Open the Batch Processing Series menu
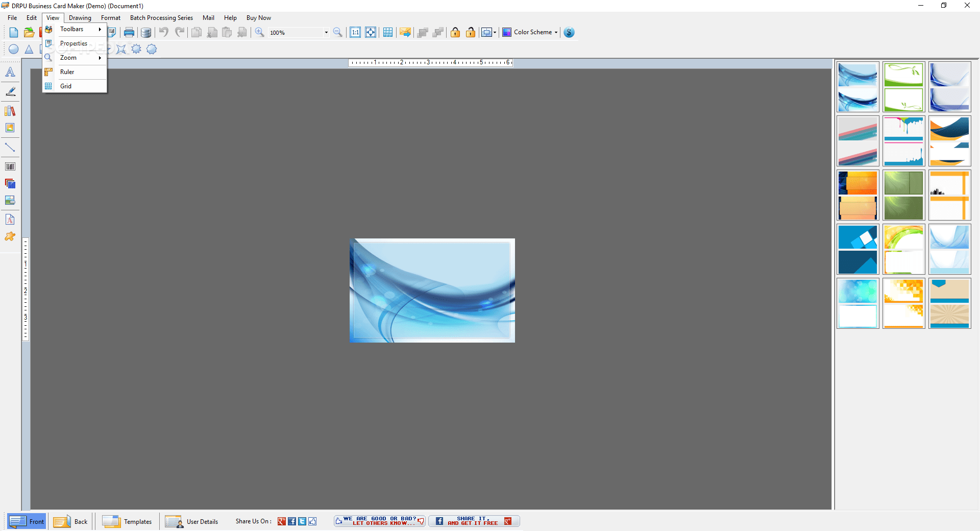 point(161,17)
